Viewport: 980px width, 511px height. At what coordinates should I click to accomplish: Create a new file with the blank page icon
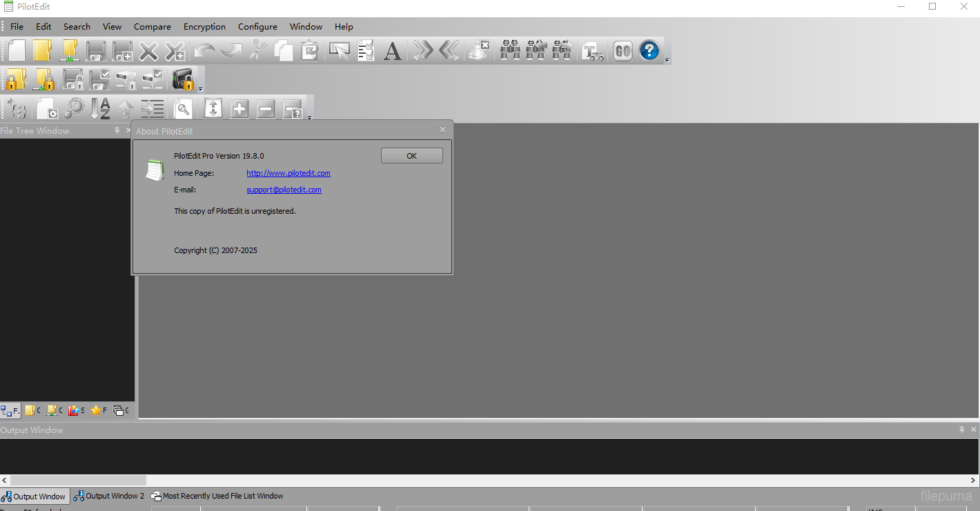[17, 50]
